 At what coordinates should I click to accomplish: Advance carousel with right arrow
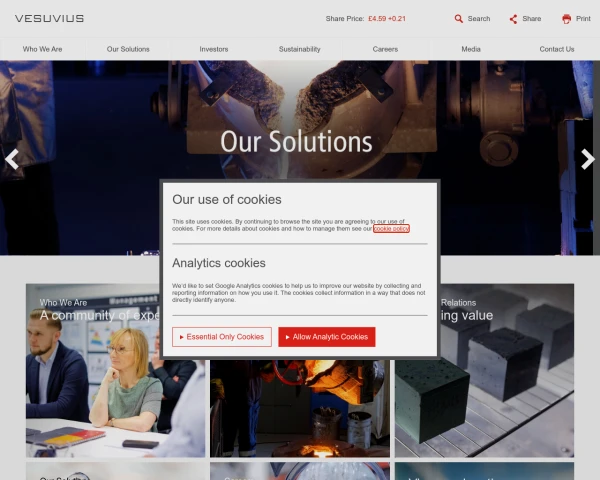(587, 159)
